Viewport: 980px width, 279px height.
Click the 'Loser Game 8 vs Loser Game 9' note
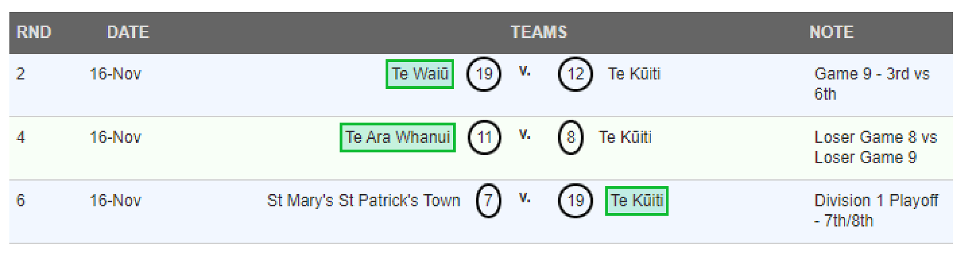[x=875, y=147]
